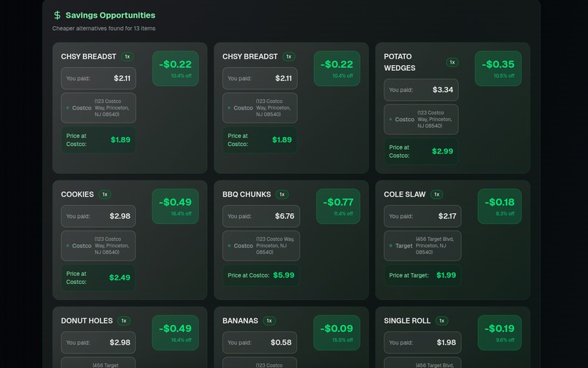Click the 1x quantity badge next to COLE SLAW
Screen dimensions: 588x368
click(x=437, y=194)
